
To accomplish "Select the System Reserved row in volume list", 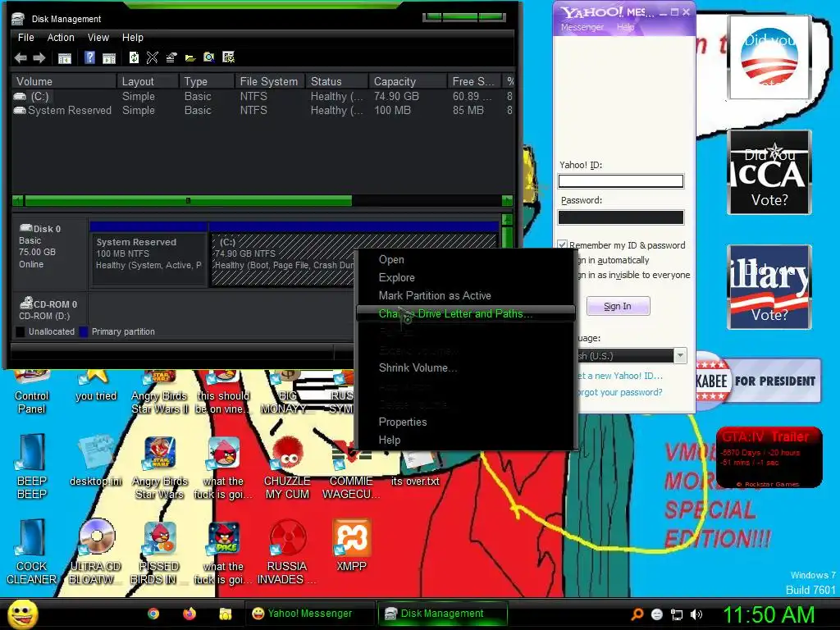I will tap(262, 111).
